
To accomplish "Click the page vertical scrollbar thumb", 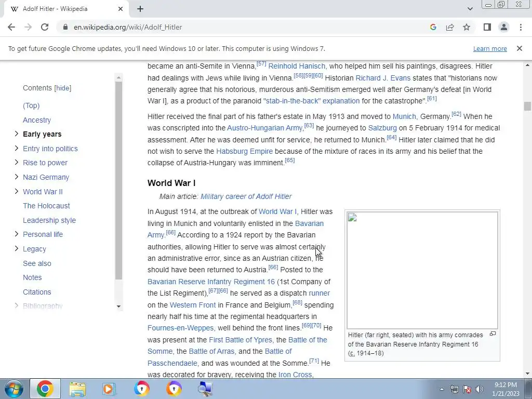I will (527, 106).
